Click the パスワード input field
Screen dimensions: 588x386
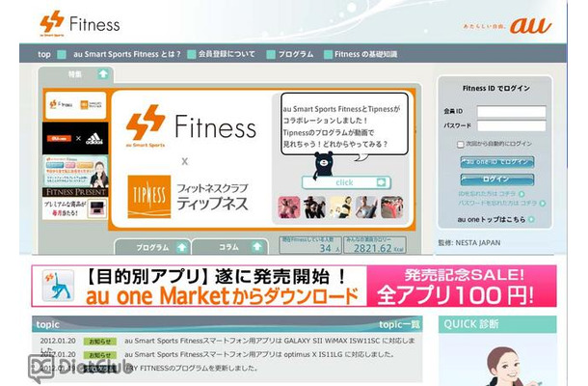511,125
